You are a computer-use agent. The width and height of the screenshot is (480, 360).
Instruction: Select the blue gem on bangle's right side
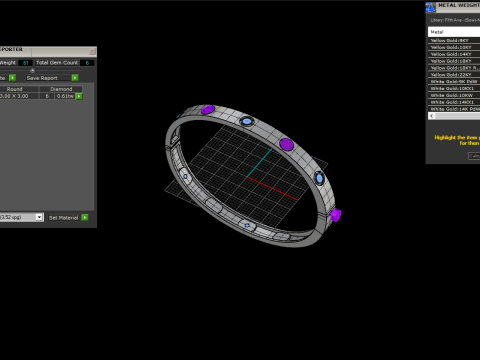[x=319, y=178]
